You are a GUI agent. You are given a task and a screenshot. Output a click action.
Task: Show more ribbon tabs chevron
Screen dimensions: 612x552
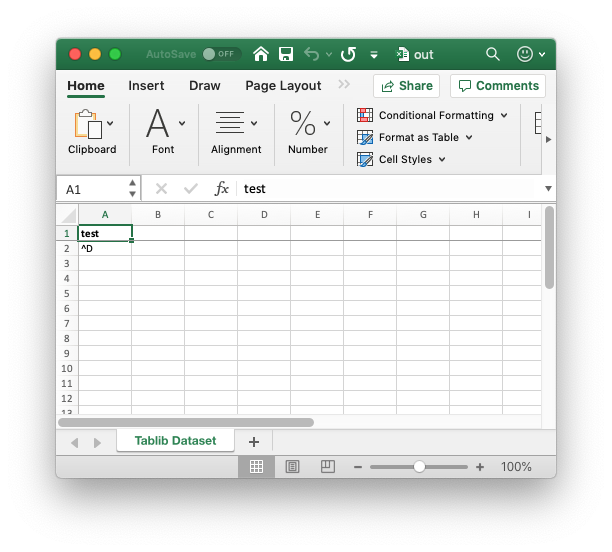click(x=344, y=84)
